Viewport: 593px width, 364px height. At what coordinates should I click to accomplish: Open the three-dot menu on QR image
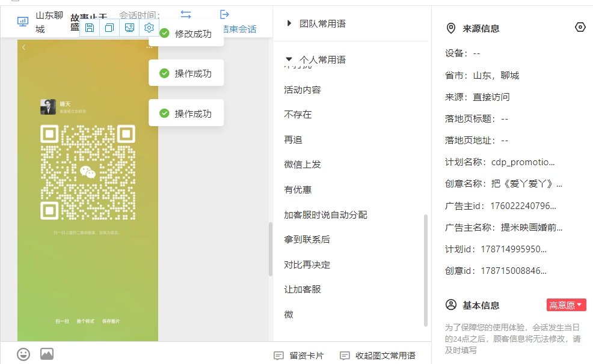(149, 47)
